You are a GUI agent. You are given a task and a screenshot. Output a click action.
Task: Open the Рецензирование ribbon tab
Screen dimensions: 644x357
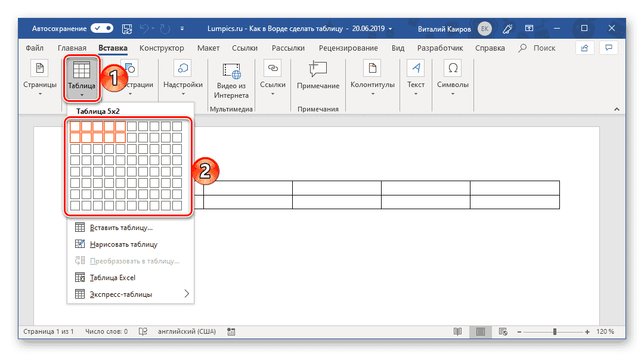(x=348, y=48)
